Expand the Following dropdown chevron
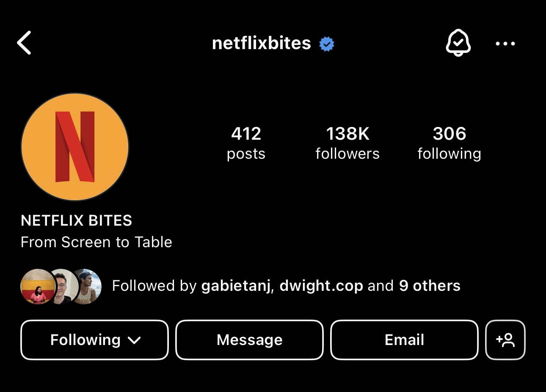This screenshot has width=546, height=392. click(x=134, y=340)
